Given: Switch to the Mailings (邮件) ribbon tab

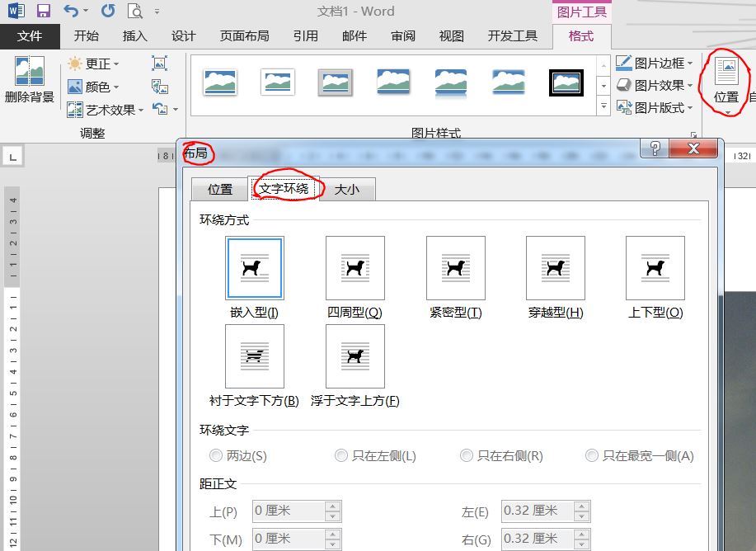Looking at the screenshot, I should point(355,36).
